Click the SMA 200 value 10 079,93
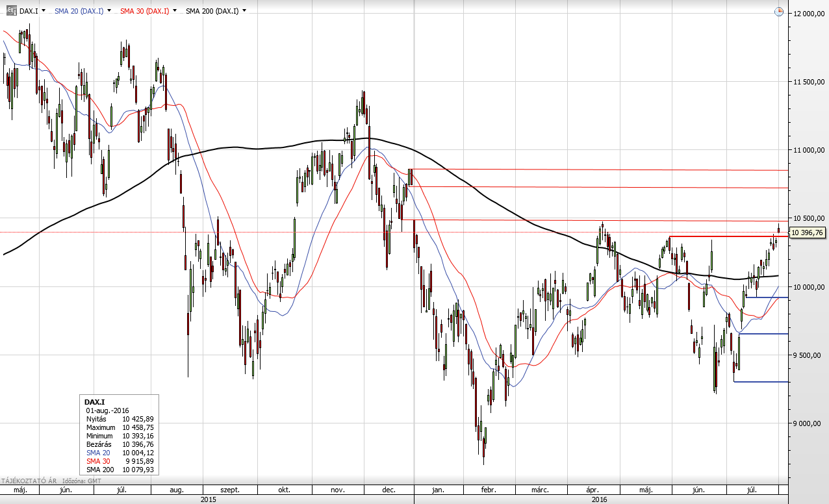829x504 pixels. tap(138, 470)
